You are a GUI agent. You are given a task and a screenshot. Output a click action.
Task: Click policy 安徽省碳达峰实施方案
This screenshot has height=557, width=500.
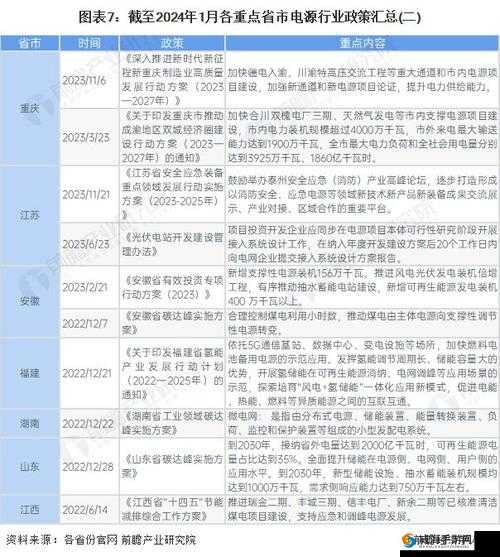tap(173, 323)
